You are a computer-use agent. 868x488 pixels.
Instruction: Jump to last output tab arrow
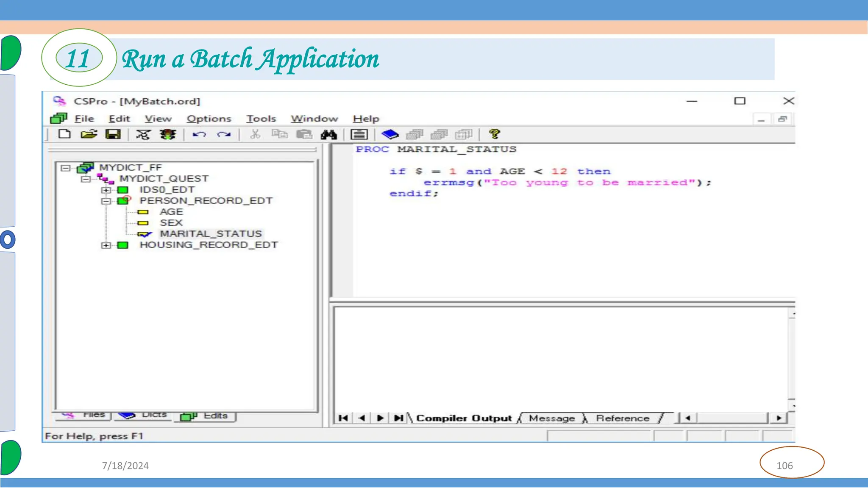[x=398, y=418]
